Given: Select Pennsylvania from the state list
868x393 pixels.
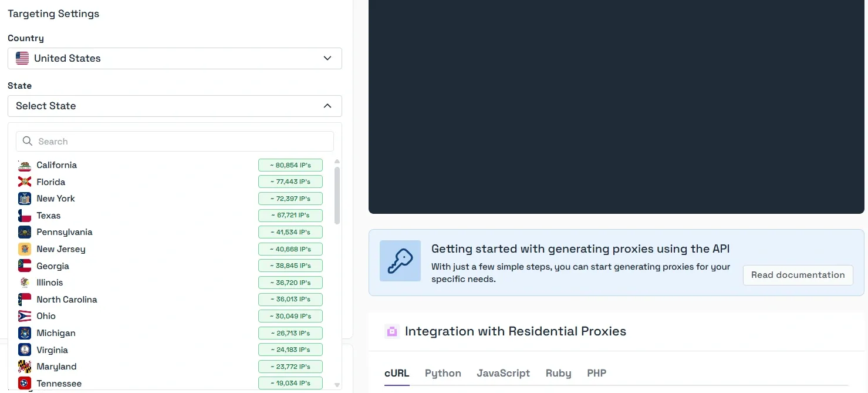Looking at the screenshot, I should (x=170, y=232).
